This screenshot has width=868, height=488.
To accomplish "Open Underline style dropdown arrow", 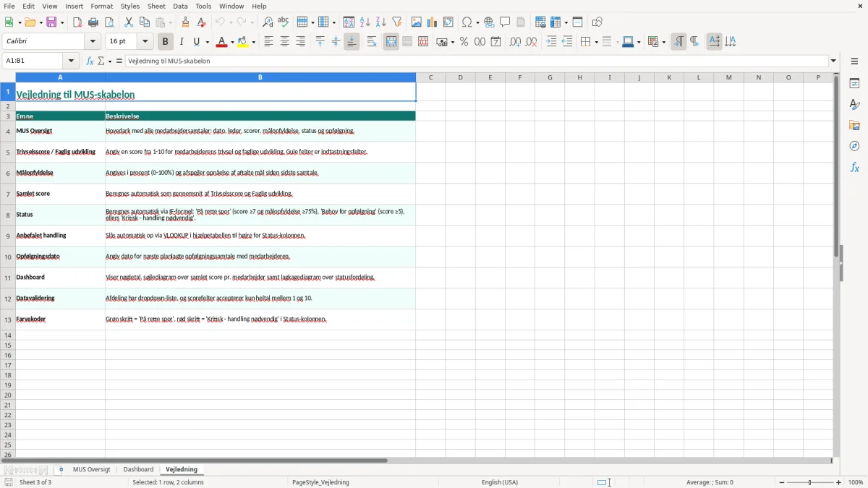I will coord(208,42).
